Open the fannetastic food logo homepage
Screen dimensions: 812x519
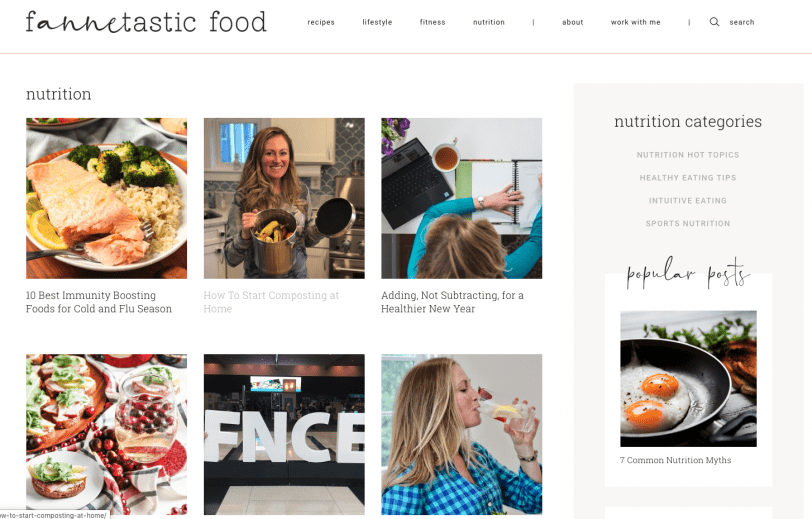(146, 22)
